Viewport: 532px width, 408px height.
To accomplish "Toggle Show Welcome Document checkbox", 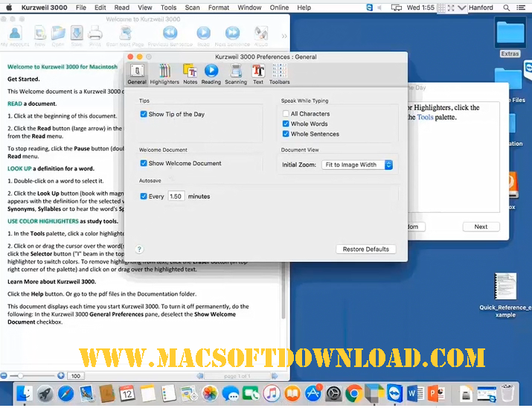I will 144,163.
